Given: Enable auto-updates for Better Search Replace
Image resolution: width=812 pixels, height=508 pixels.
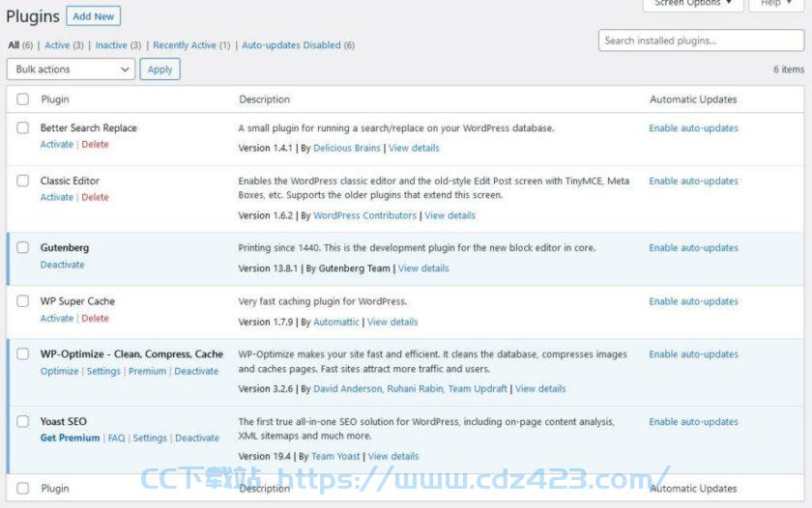Looking at the screenshot, I should (x=693, y=127).
